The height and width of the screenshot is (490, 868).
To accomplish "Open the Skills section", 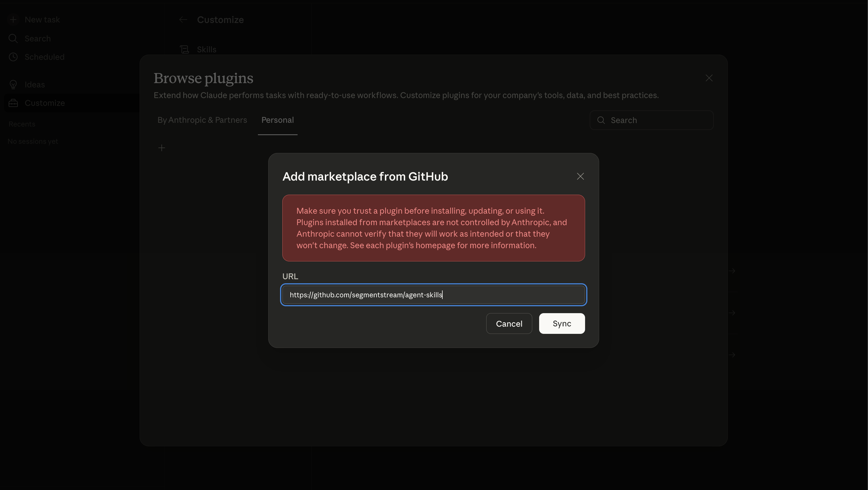I will [x=206, y=49].
